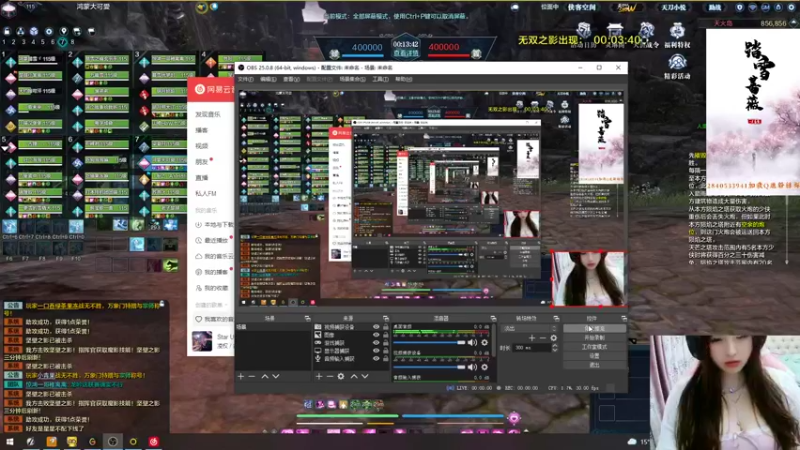Screen dimensions: 800x450
Task: Increase transition duration with stepper arrow
Action: click(555, 345)
